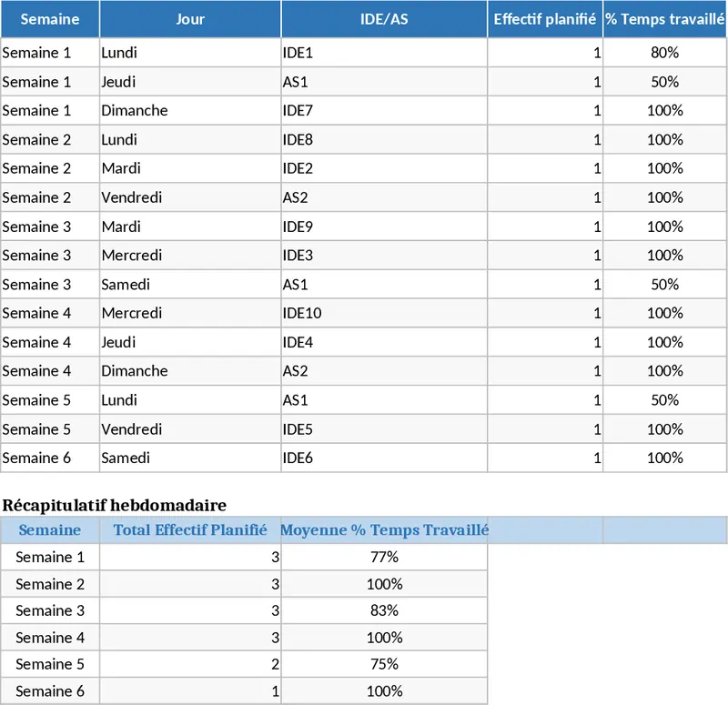Select the IDE4 cell
Viewport: 728px width, 705px height.
pos(384,343)
